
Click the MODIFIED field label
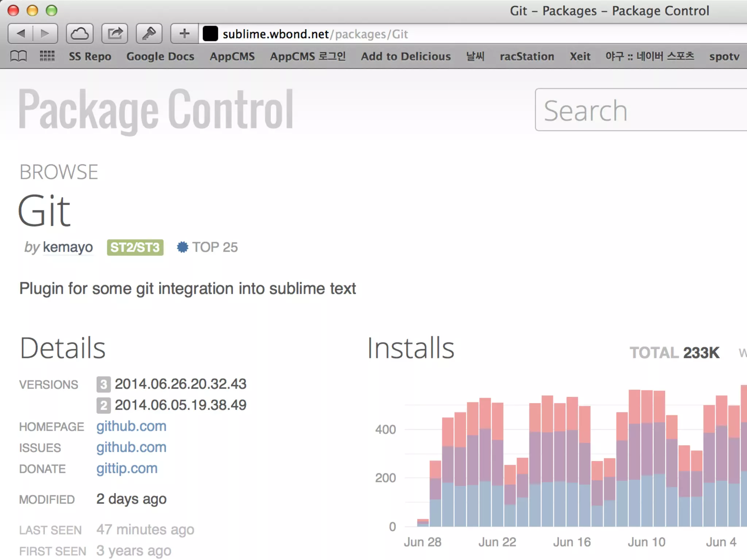point(47,499)
